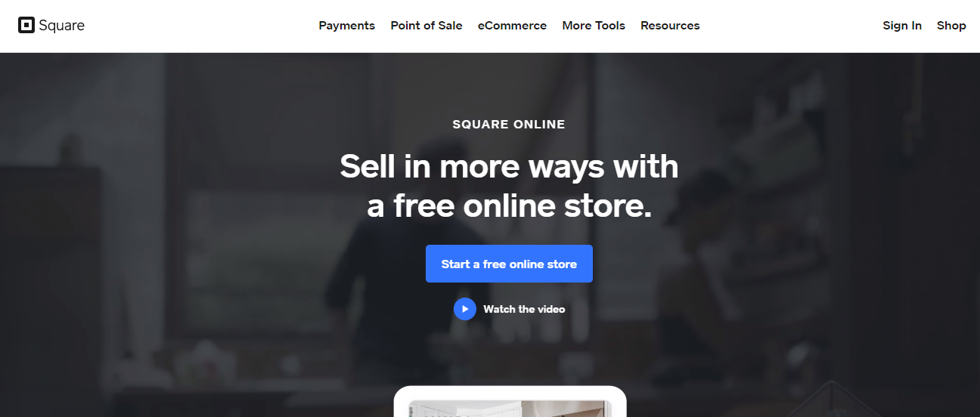
Task: Expand the eCommerce navigation menu
Action: point(512,26)
